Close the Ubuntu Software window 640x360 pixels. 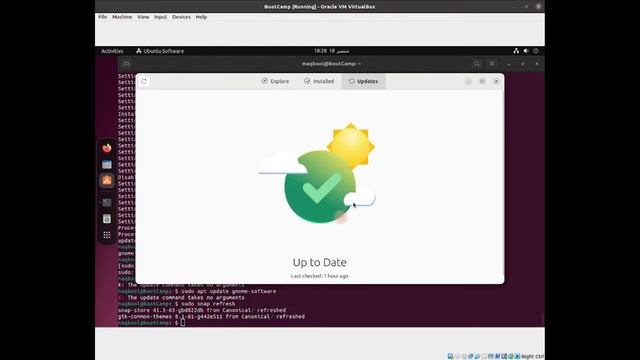click(496, 81)
